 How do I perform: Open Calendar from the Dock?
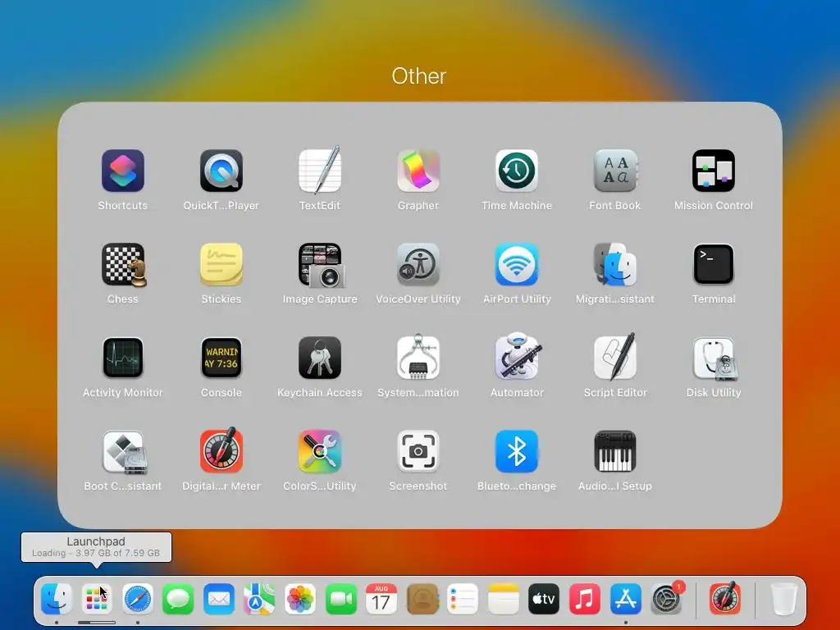381,599
